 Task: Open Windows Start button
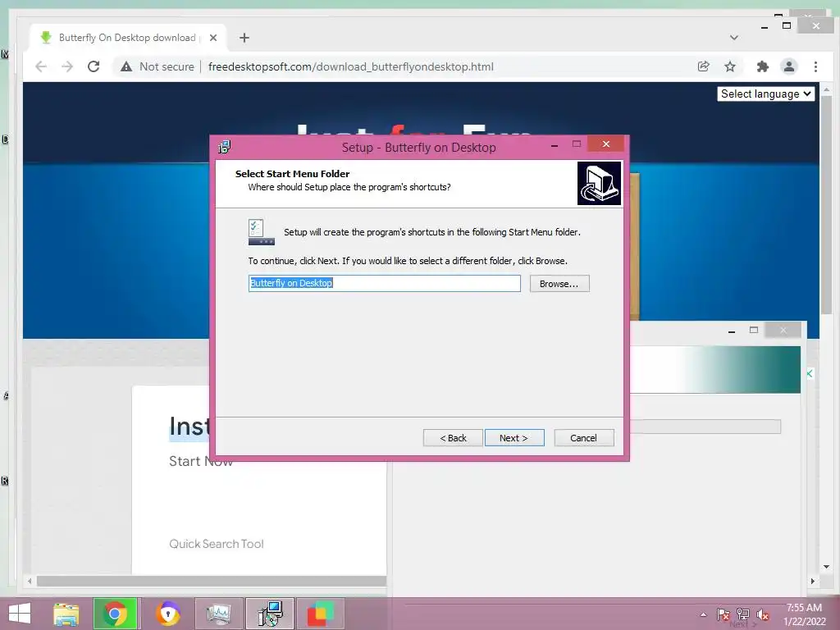20,614
